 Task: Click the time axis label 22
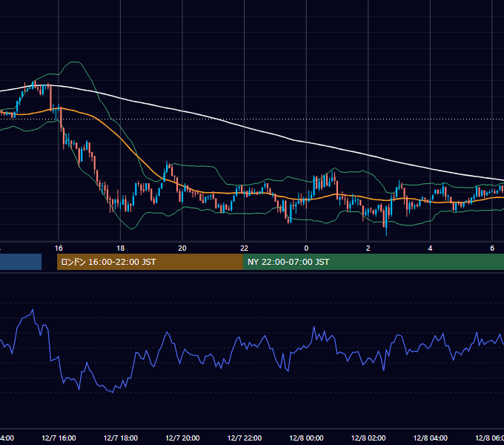tap(245, 248)
